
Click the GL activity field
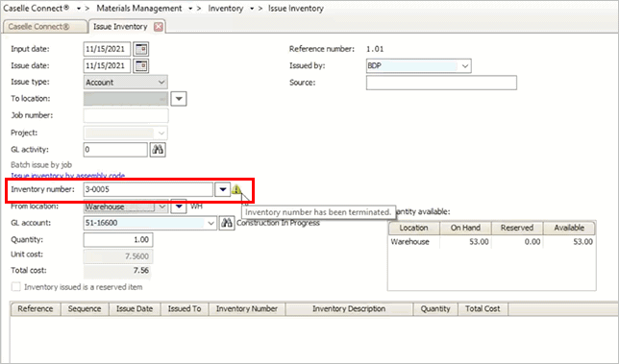click(x=115, y=150)
